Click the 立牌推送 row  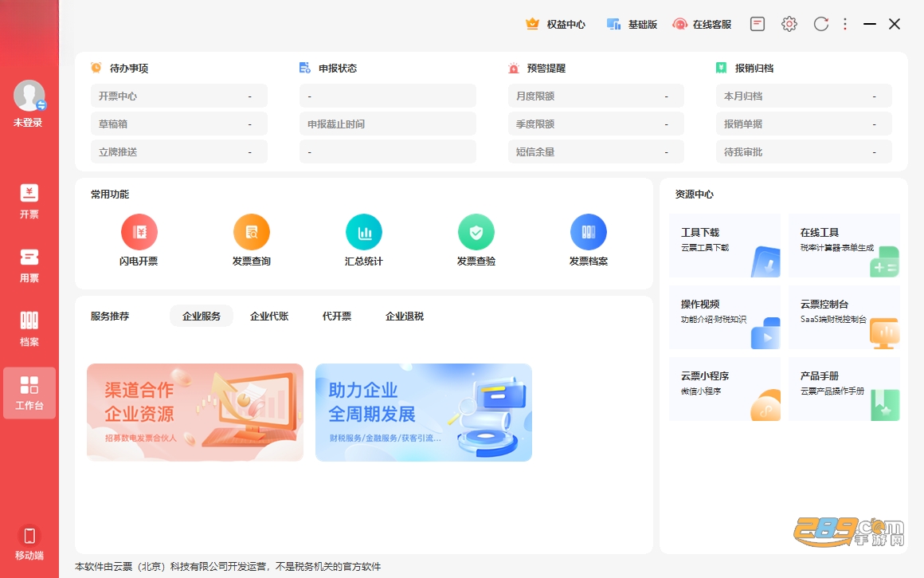point(179,152)
